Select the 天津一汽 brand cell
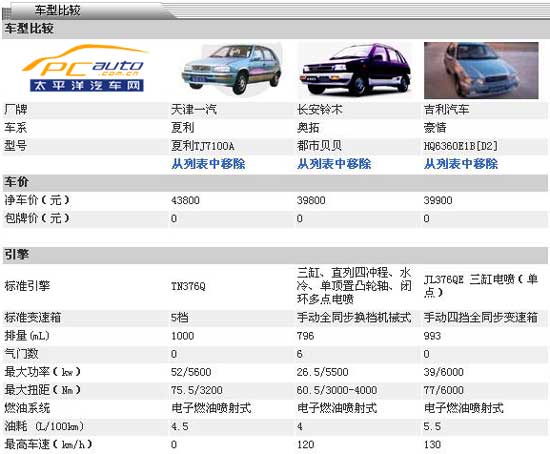Screen dimensions: 550x454 (x=194, y=110)
